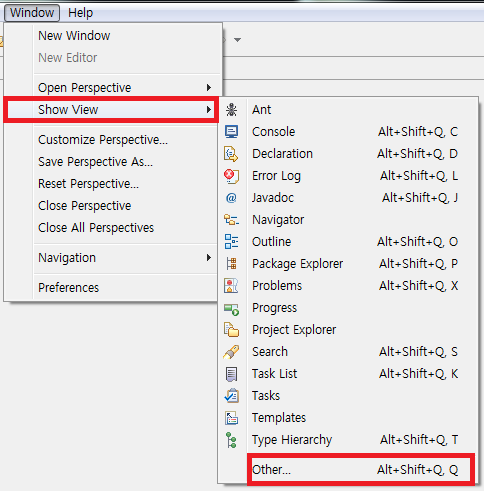The height and width of the screenshot is (491, 484).
Task: Click the Error Log red icon
Action: (x=231, y=176)
